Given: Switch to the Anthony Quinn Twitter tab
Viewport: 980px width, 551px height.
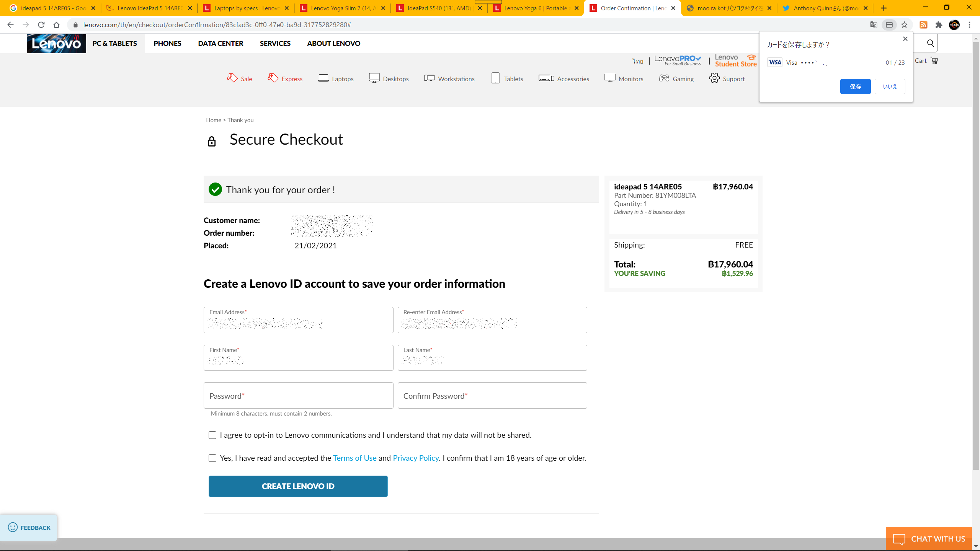Looking at the screenshot, I should [825, 8].
